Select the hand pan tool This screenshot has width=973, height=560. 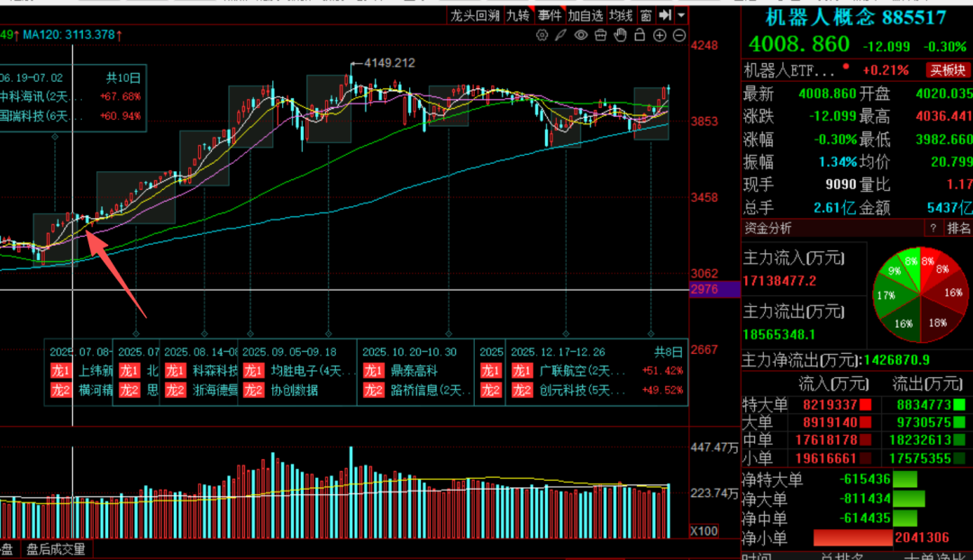[620, 35]
